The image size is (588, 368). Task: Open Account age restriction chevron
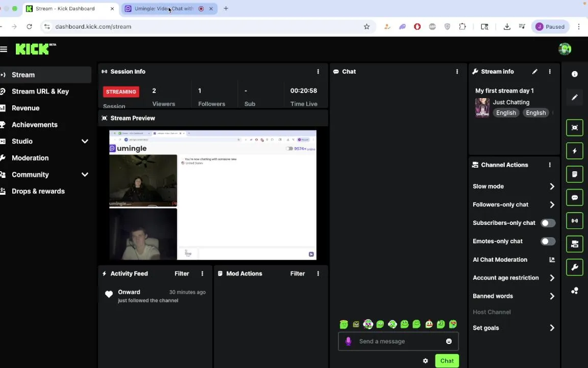pyautogui.click(x=552, y=278)
